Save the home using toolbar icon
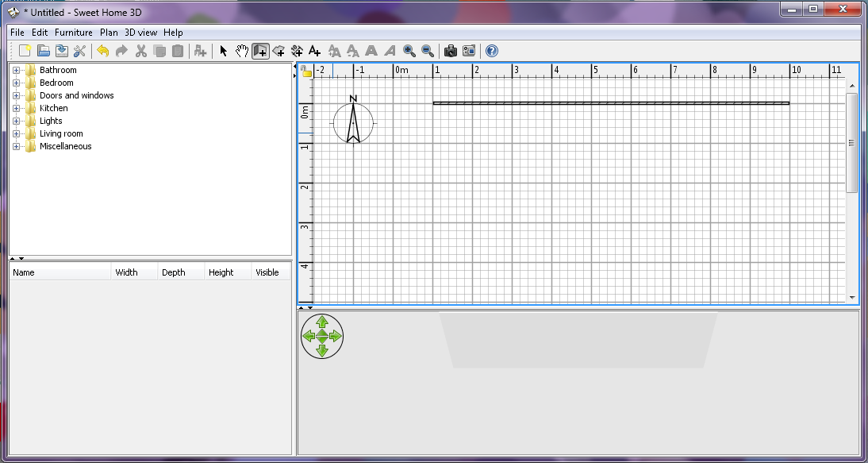Image resolution: width=868 pixels, height=463 pixels. 61,51
